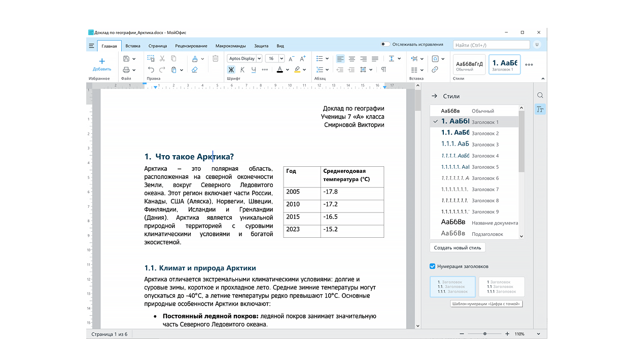Cut with the scissors icon
This screenshot has width=634, height=364.
162,59
